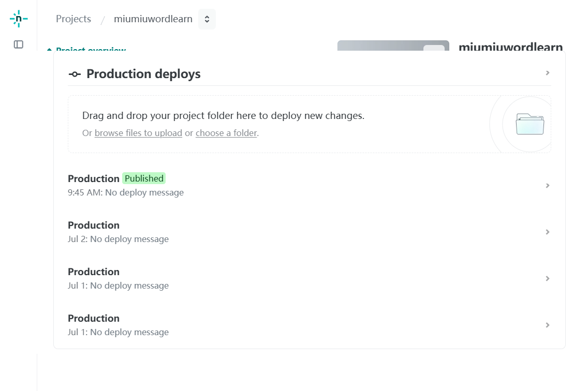Select the miumiuwordlearn breadcrumb
588x391 pixels.
(x=153, y=19)
